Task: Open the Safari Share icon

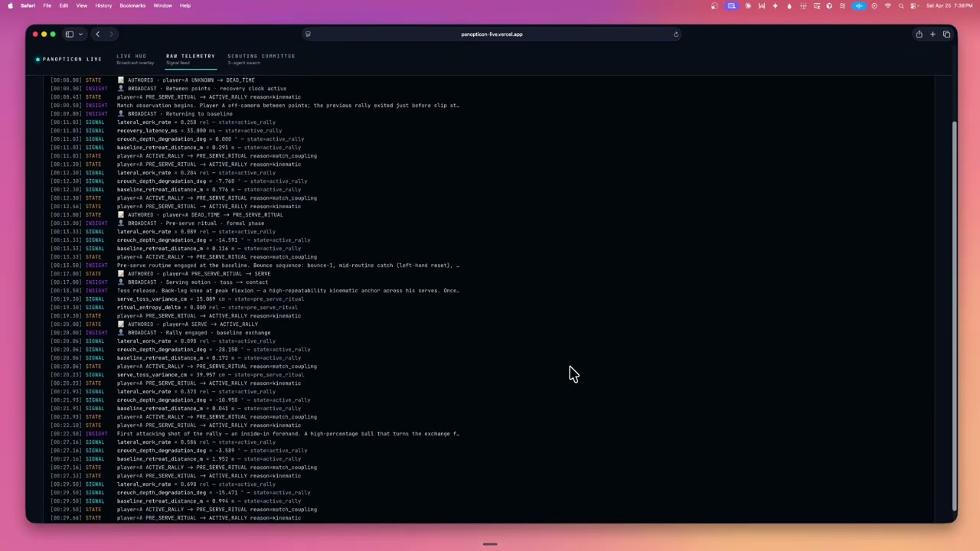Action: pos(919,34)
